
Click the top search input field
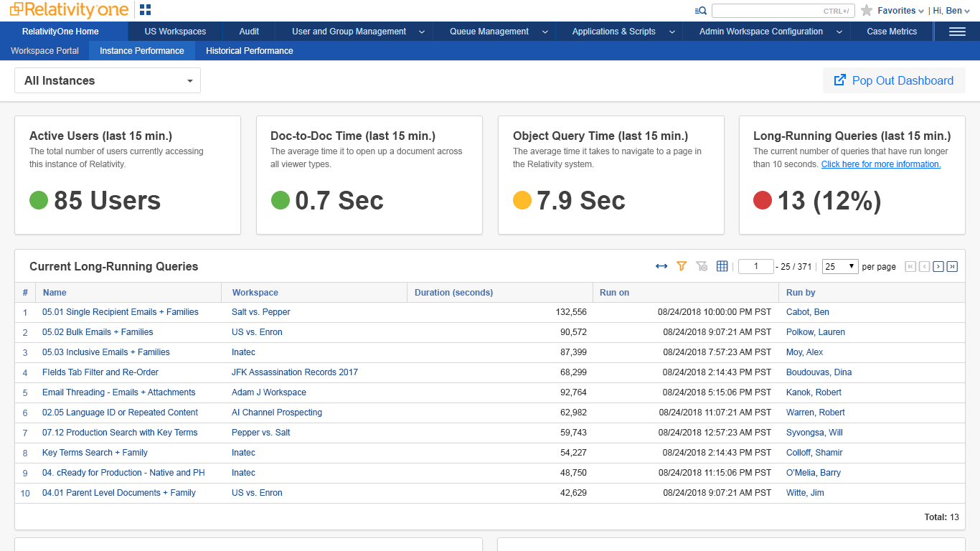coord(782,11)
